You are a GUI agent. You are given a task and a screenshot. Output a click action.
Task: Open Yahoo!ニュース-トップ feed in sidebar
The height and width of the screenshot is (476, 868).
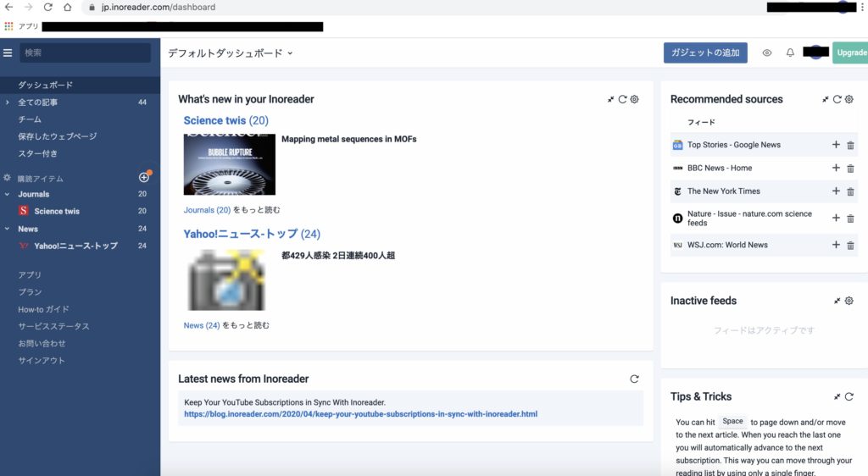(75, 246)
